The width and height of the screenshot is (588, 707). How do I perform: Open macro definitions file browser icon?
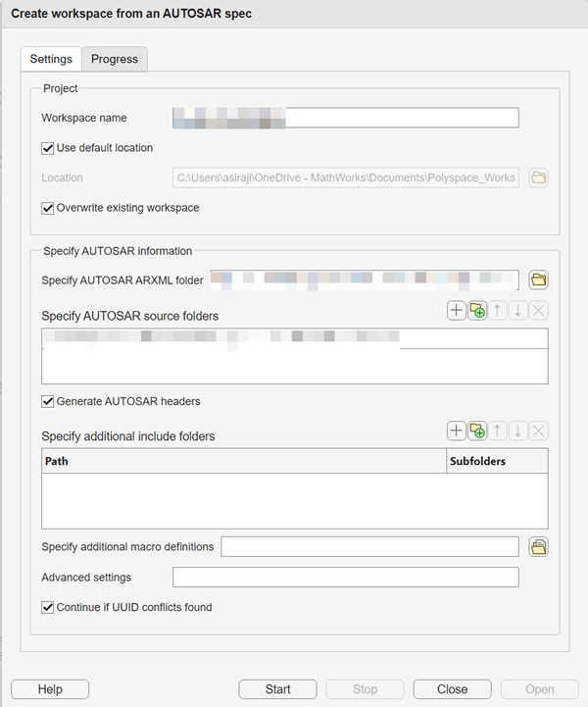[538, 547]
